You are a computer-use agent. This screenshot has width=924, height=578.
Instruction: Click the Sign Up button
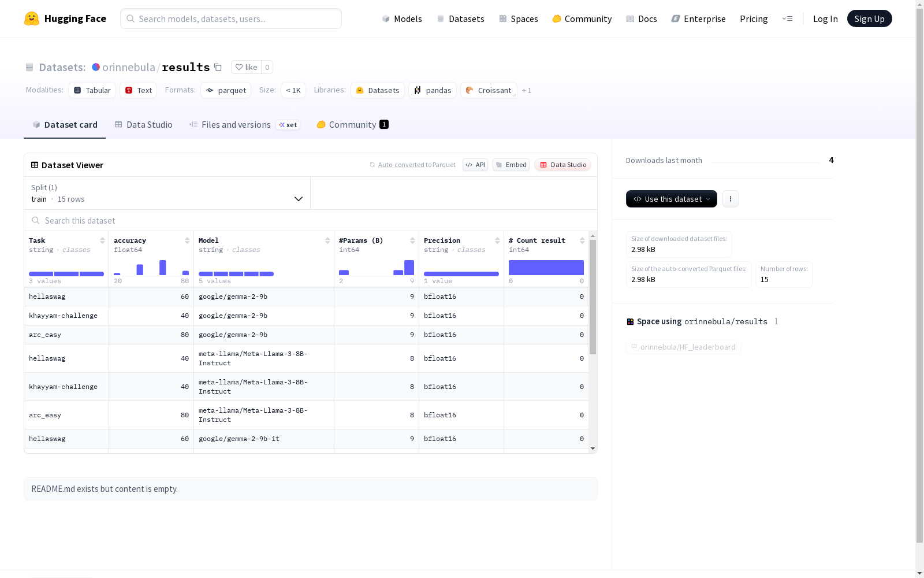click(869, 18)
